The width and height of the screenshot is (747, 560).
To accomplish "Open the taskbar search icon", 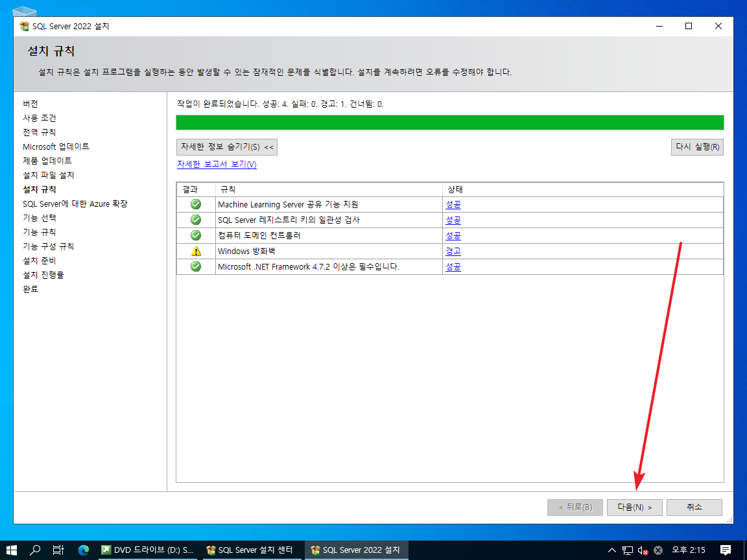I will coord(35,550).
